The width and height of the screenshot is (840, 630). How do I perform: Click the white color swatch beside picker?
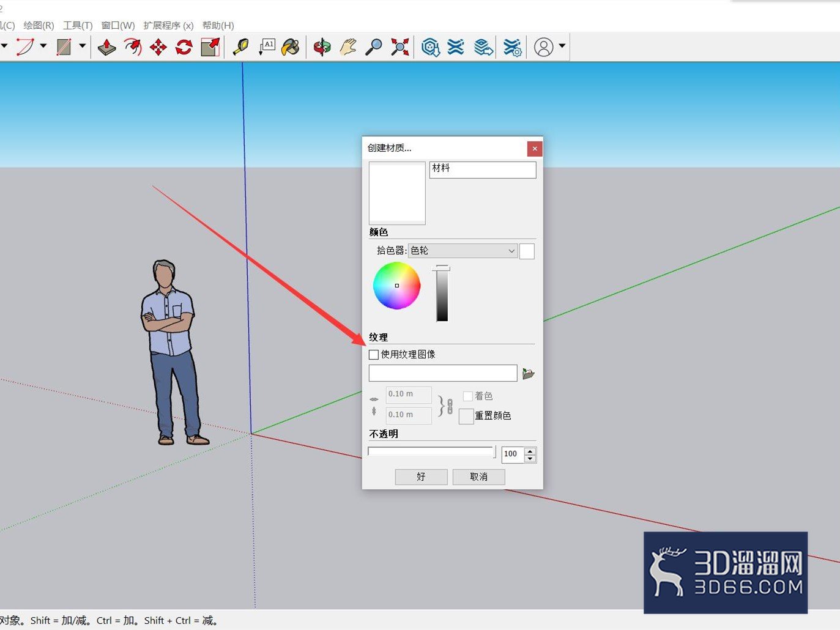point(527,251)
